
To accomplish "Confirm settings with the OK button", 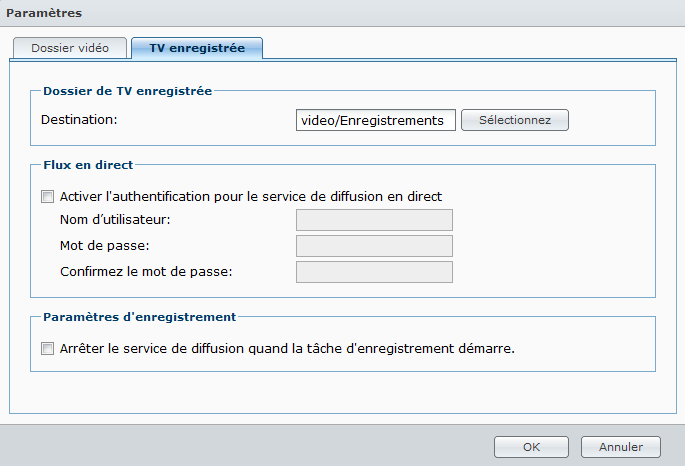I will coord(531,447).
